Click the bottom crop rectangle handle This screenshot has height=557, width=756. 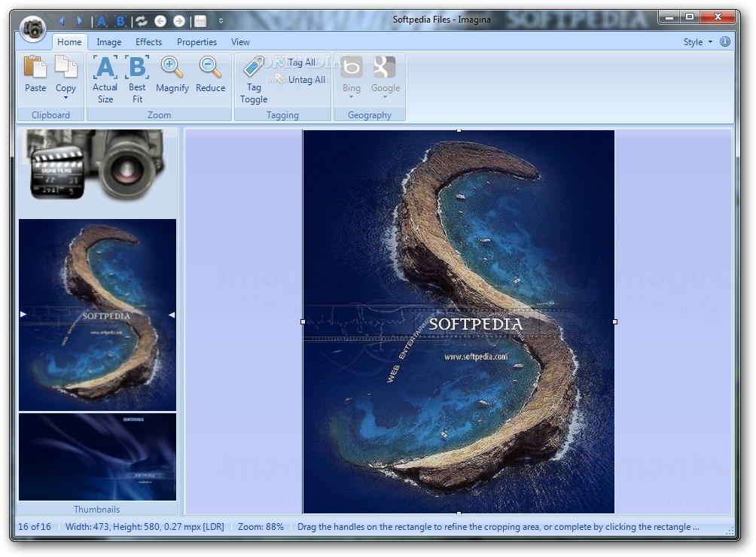tap(459, 513)
